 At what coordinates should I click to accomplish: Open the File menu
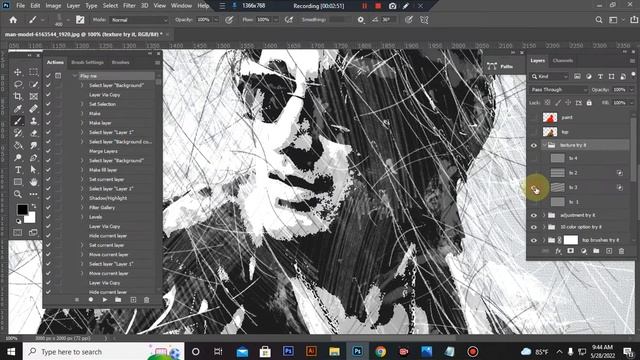click(x=20, y=6)
